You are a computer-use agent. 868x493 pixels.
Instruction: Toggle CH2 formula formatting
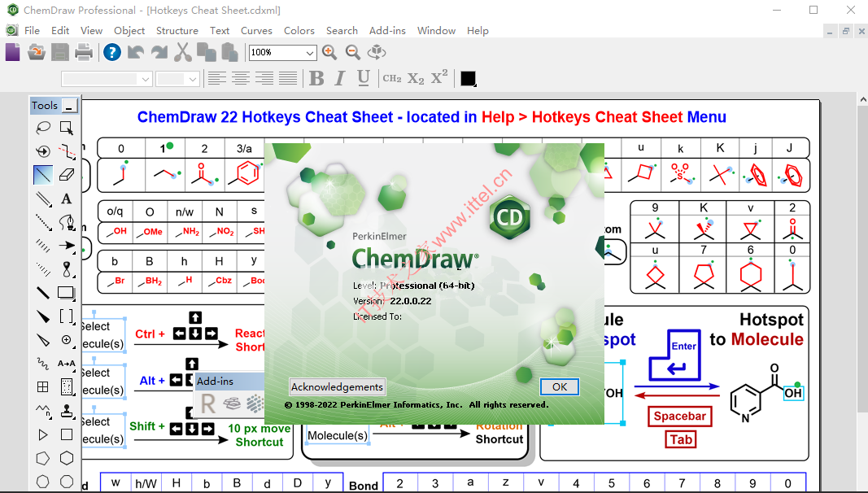392,79
